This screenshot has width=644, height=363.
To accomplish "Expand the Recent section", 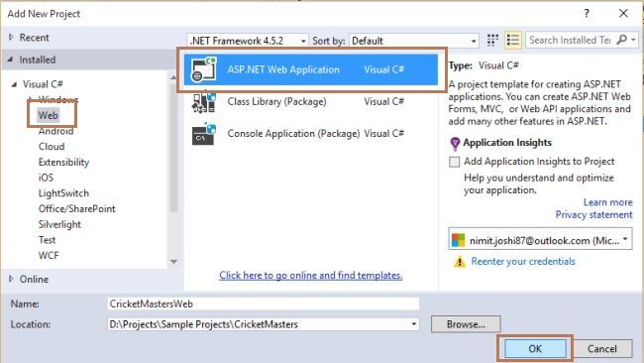I will coord(11,38).
